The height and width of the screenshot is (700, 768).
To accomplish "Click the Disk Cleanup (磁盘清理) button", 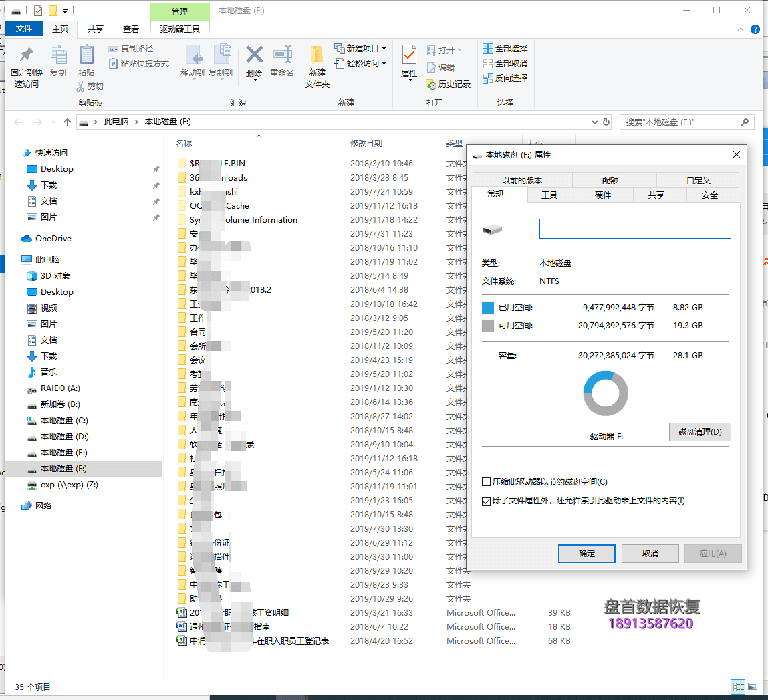I will pos(700,431).
